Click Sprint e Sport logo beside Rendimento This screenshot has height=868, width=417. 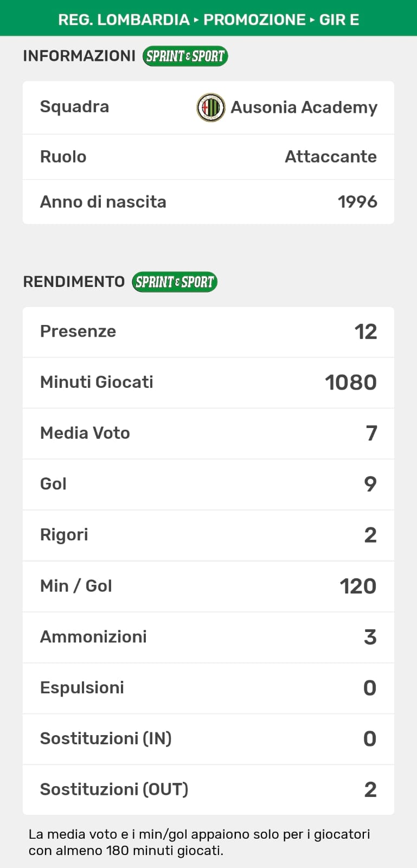175,282
